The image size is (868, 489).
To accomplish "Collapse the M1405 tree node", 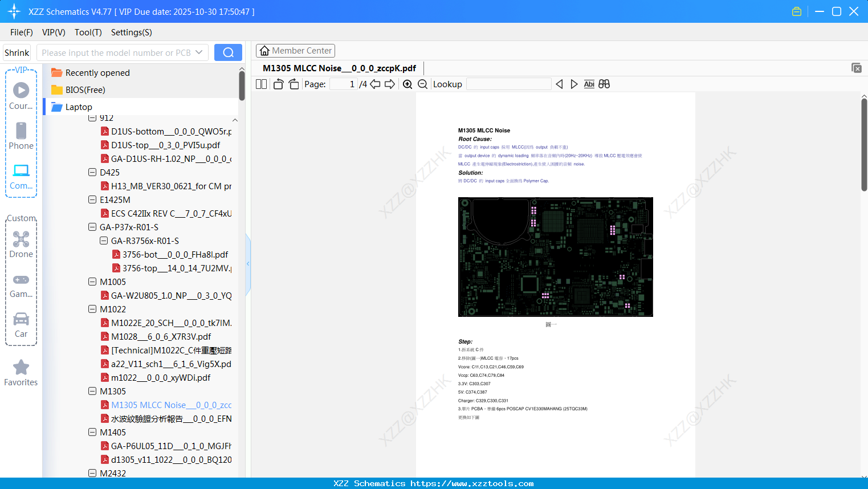I will (x=92, y=432).
